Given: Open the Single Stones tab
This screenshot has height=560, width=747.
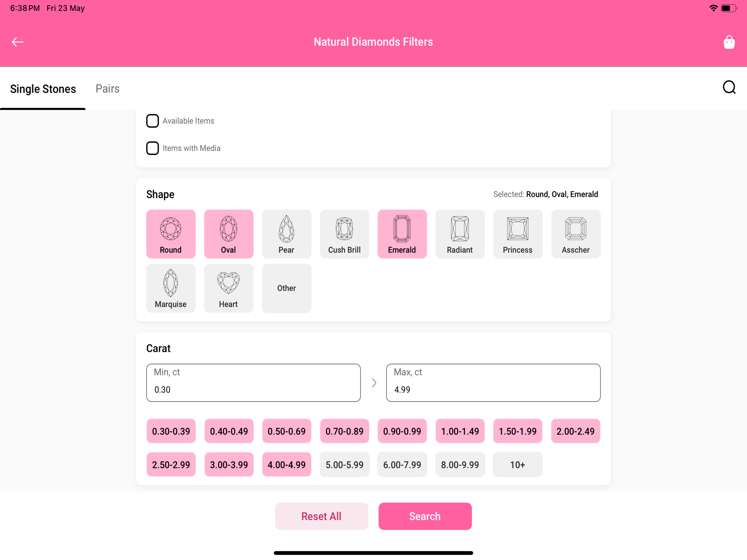Looking at the screenshot, I should coord(43,89).
